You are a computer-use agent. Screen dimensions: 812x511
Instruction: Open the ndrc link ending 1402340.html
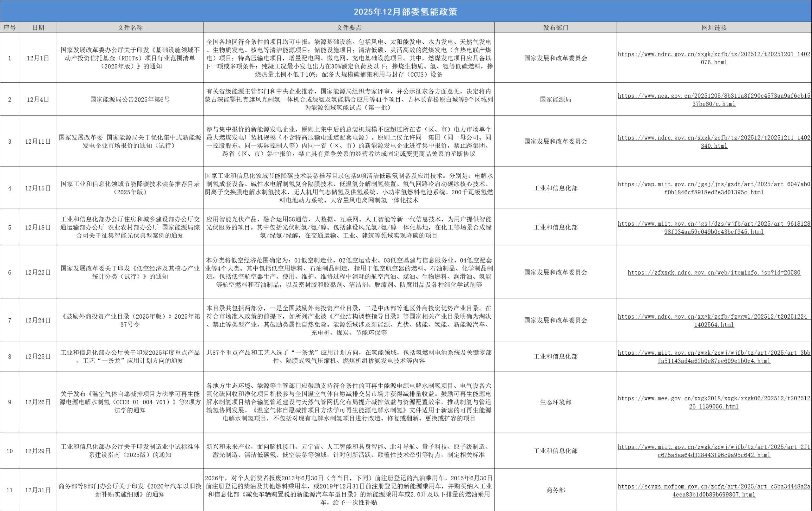[x=714, y=142]
